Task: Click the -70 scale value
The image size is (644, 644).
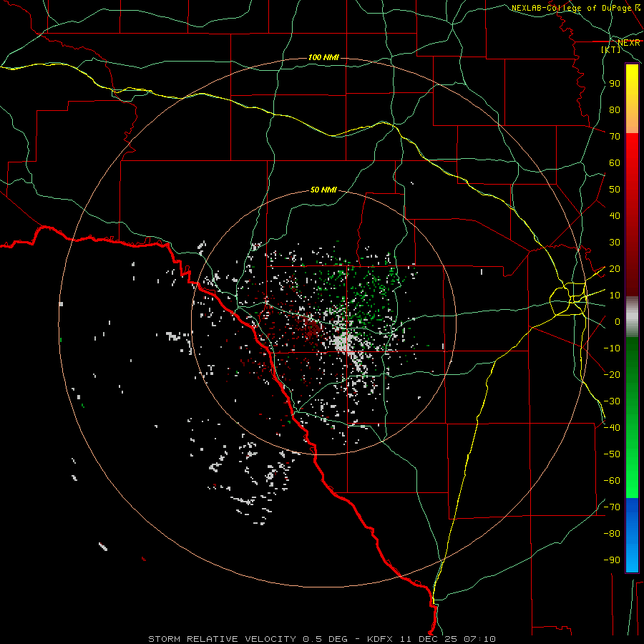Action: click(612, 507)
